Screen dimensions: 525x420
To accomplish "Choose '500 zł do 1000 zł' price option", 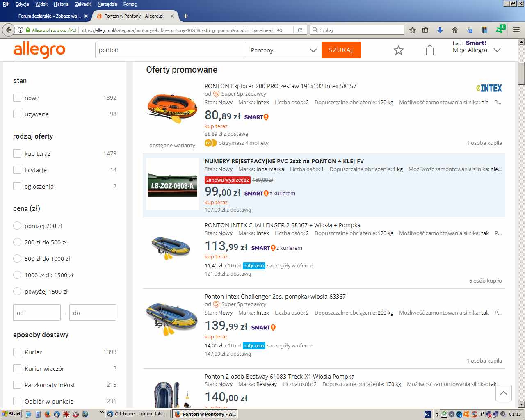I will click(x=17, y=258).
